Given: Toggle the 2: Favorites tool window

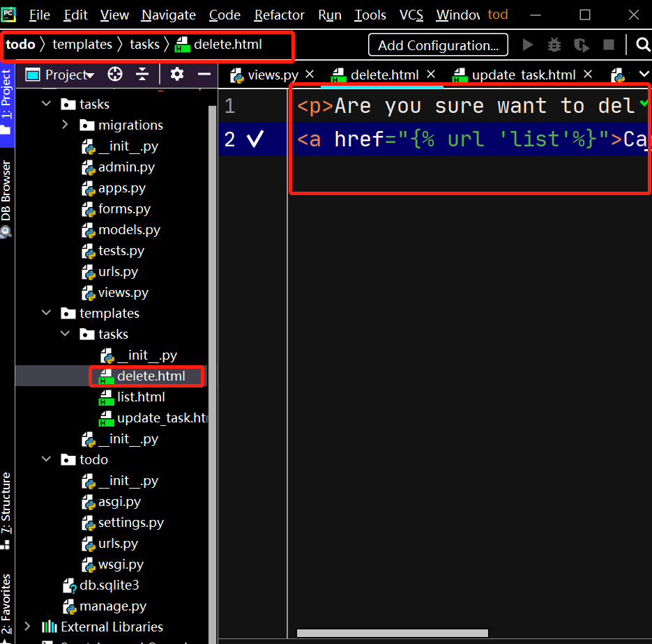Looking at the screenshot, I should (x=6, y=608).
